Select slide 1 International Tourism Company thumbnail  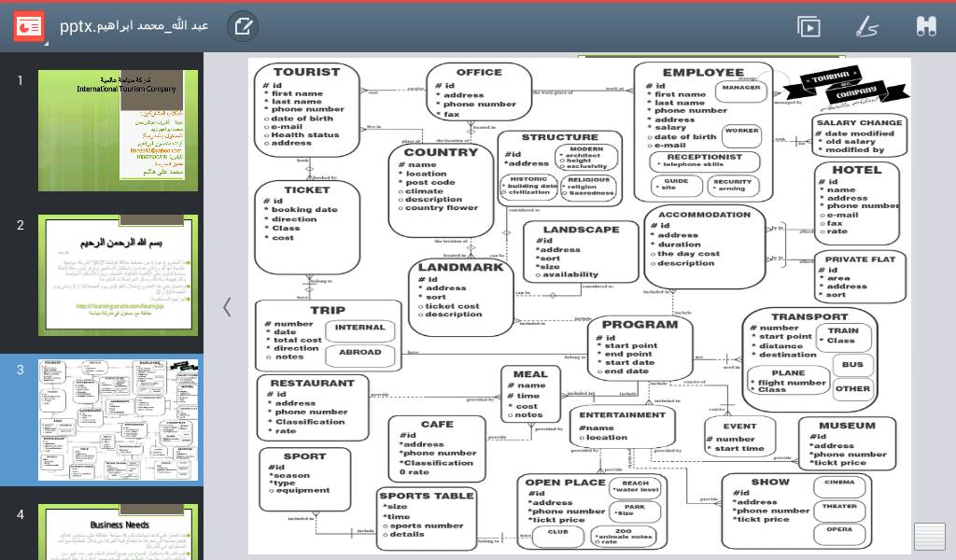click(x=118, y=131)
